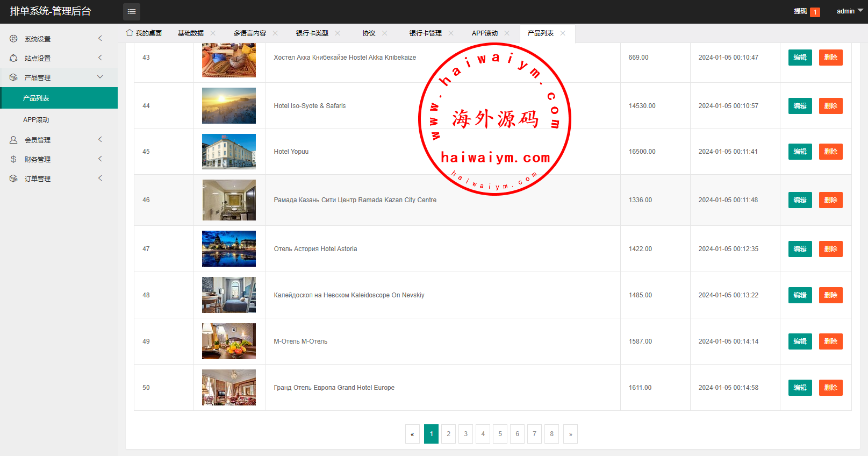Click 删除 for Kaleidoscope On Nevskiy
Screen dimensions: 868x456
click(x=831, y=295)
